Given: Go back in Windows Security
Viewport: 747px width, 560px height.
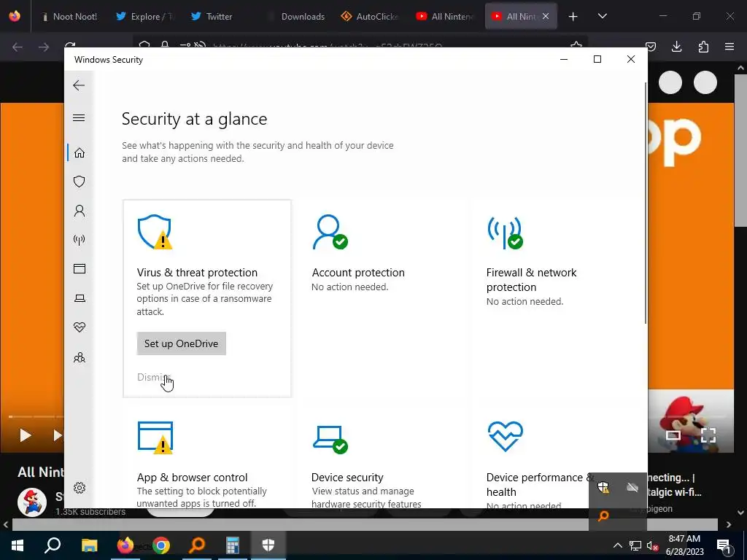Looking at the screenshot, I should tap(79, 85).
